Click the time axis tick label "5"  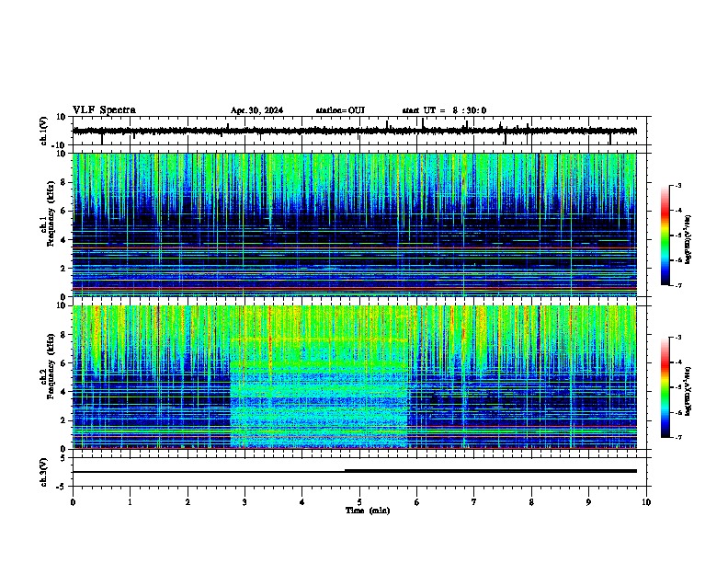tap(359, 502)
